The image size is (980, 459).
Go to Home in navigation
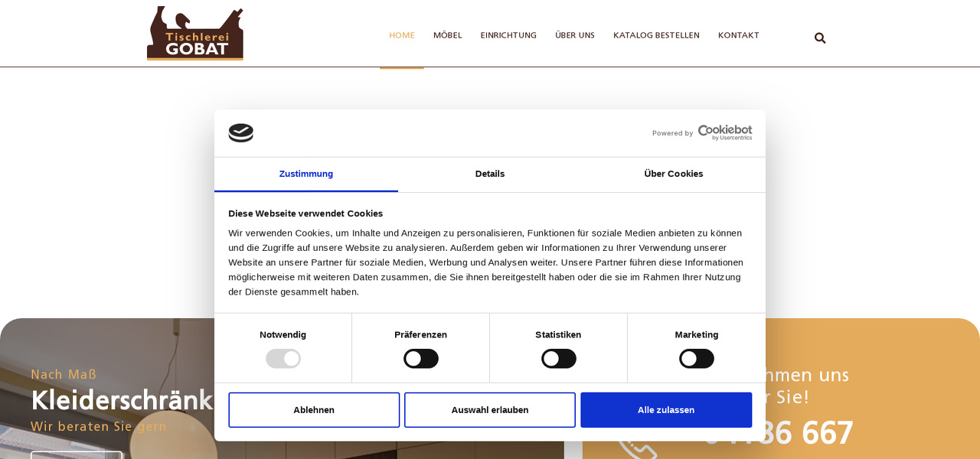point(402,35)
